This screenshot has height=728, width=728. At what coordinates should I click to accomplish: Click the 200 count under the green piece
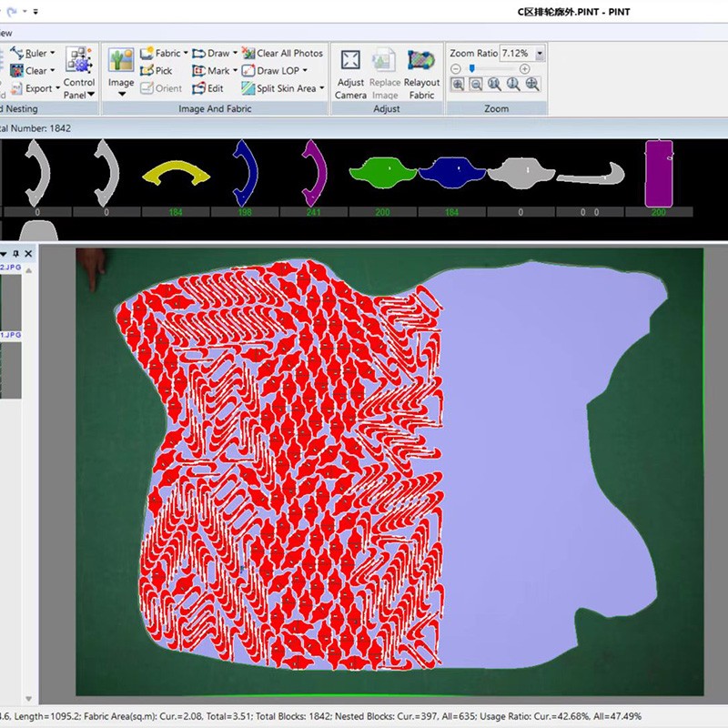382,212
